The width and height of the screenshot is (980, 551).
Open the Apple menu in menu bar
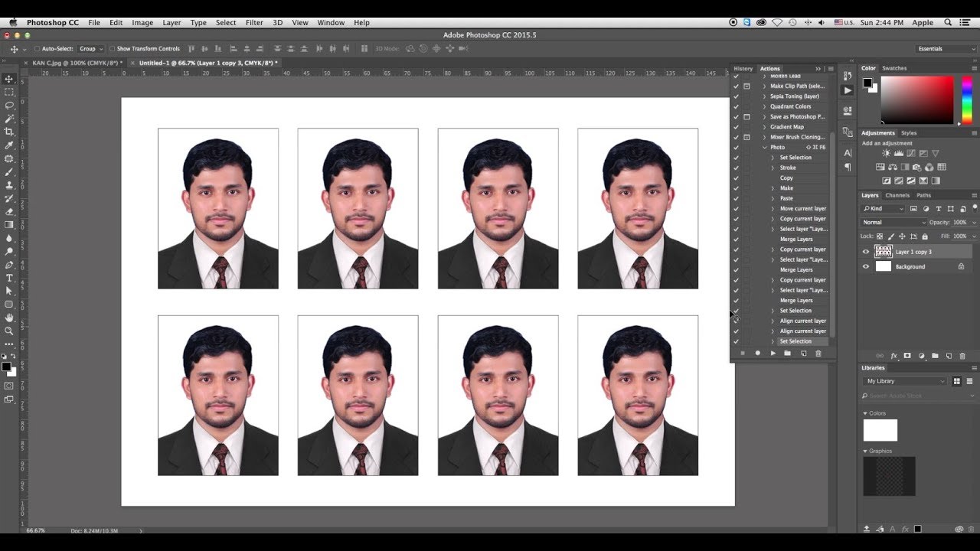point(14,23)
